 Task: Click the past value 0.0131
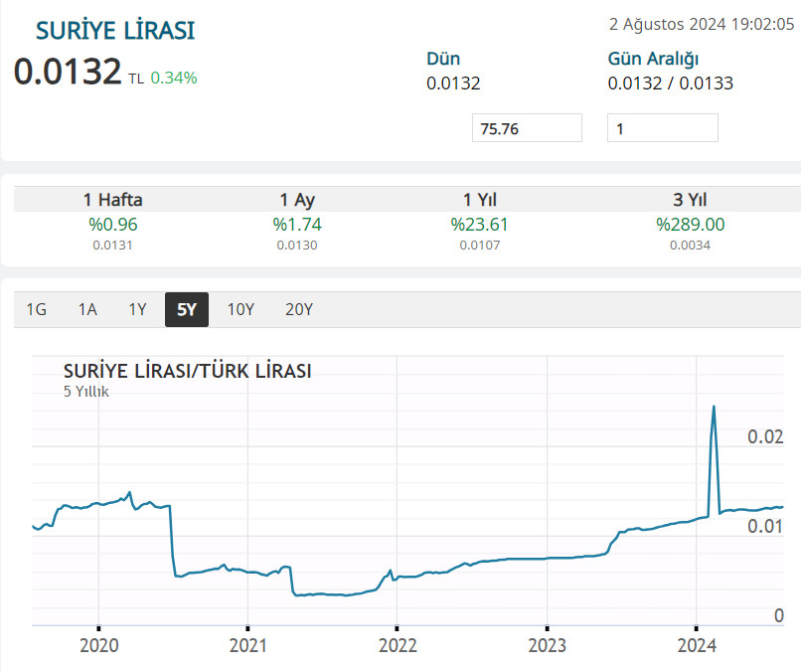pos(112,246)
